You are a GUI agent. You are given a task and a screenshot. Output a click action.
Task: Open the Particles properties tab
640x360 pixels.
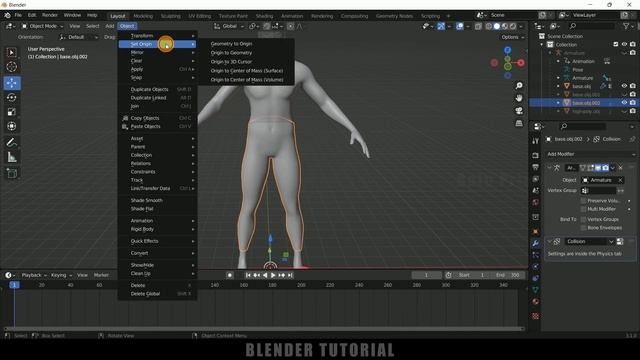pyautogui.click(x=536, y=255)
